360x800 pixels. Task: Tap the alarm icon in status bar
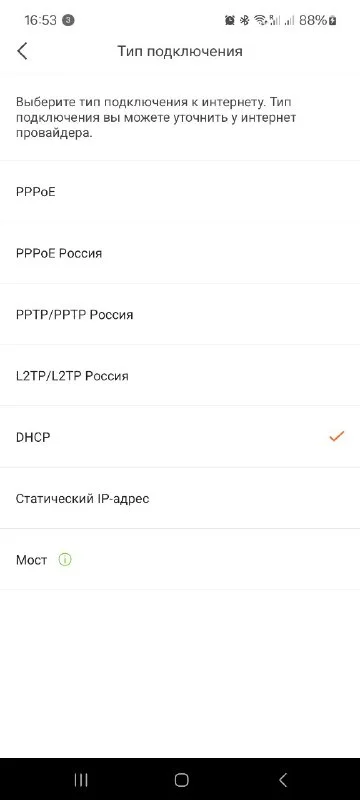coord(230,20)
